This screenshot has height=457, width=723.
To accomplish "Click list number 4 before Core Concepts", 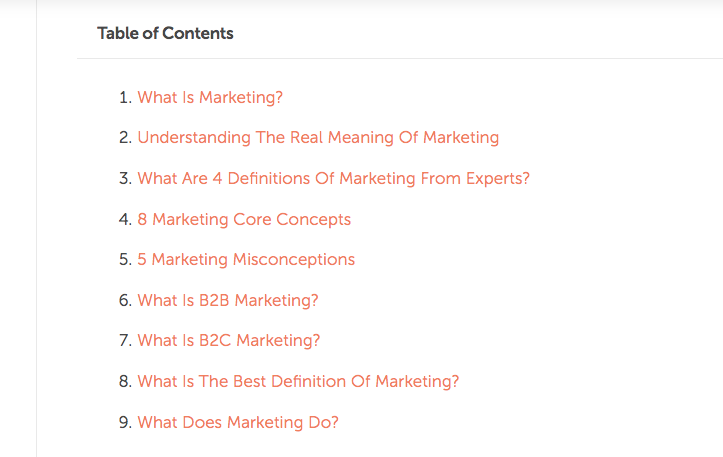I will point(125,219).
